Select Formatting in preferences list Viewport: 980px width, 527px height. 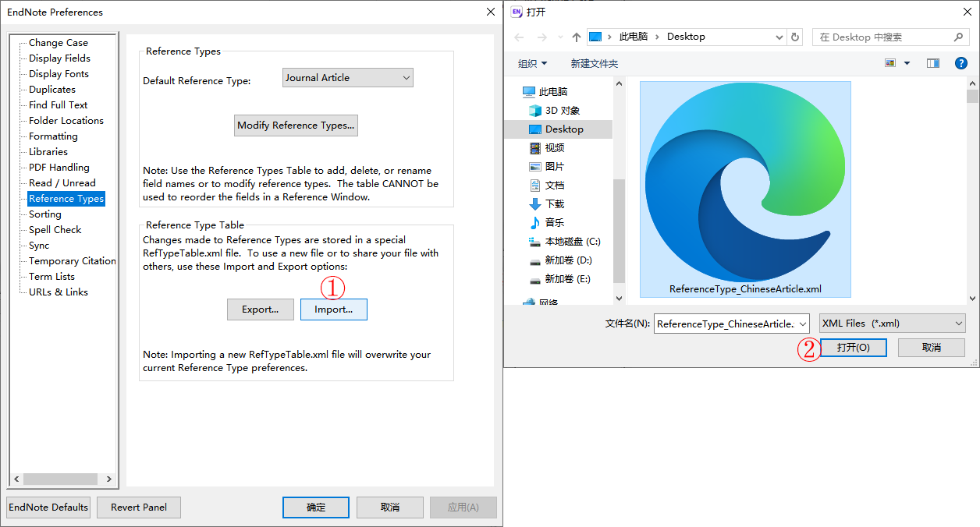tap(54, 136)
